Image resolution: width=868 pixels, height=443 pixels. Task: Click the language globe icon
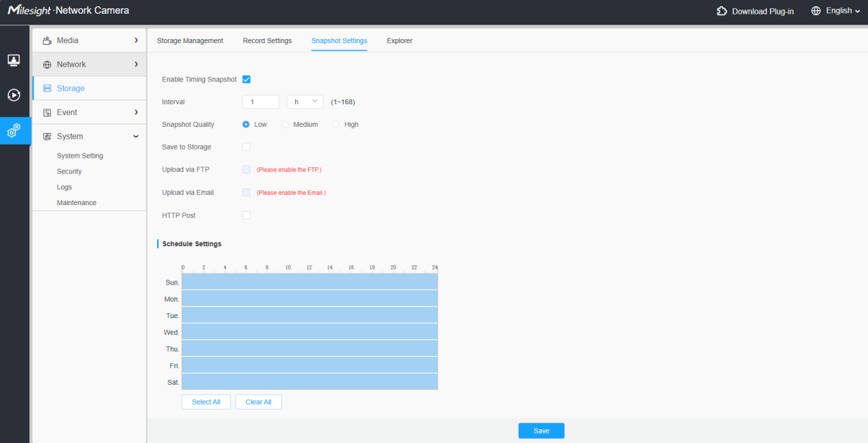click(816, 11)
